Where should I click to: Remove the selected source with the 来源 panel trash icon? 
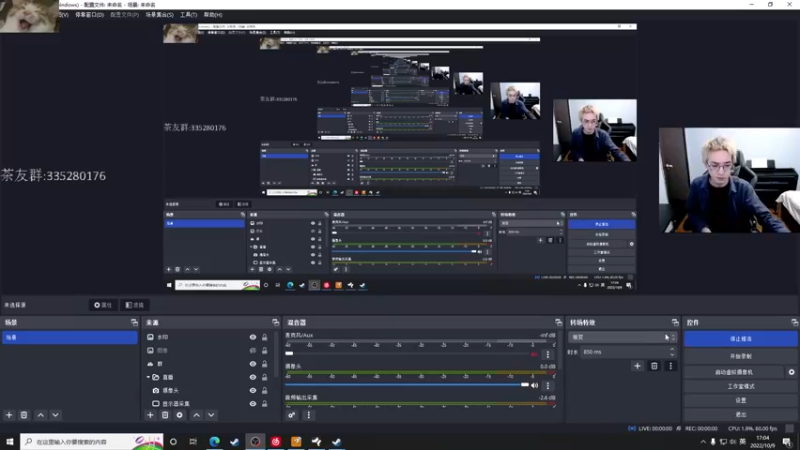165,415
